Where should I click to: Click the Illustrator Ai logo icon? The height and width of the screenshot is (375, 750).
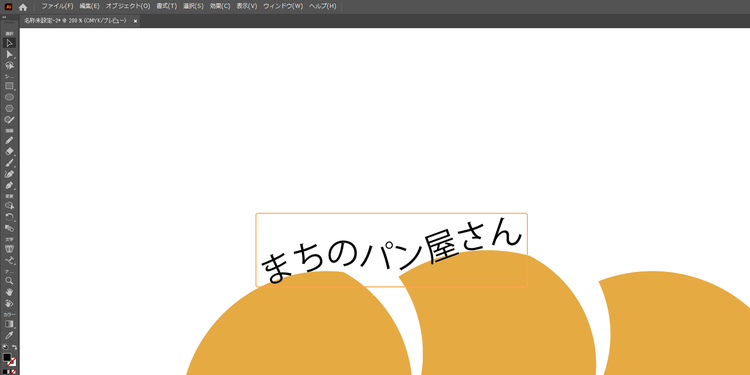tap(8, 7)
